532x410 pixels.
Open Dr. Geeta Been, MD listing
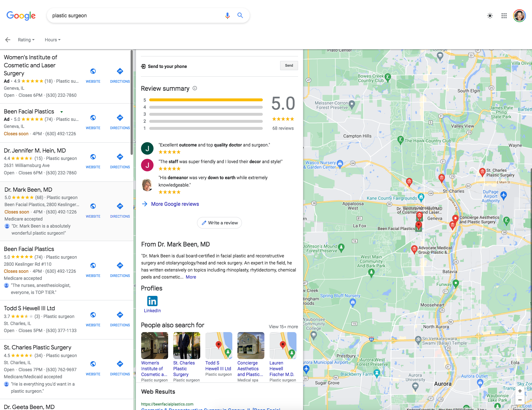point(29,407)
